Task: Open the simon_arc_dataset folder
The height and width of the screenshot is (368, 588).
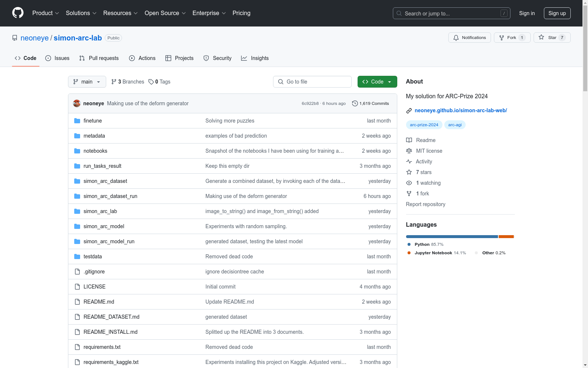Action: [105, 181]
